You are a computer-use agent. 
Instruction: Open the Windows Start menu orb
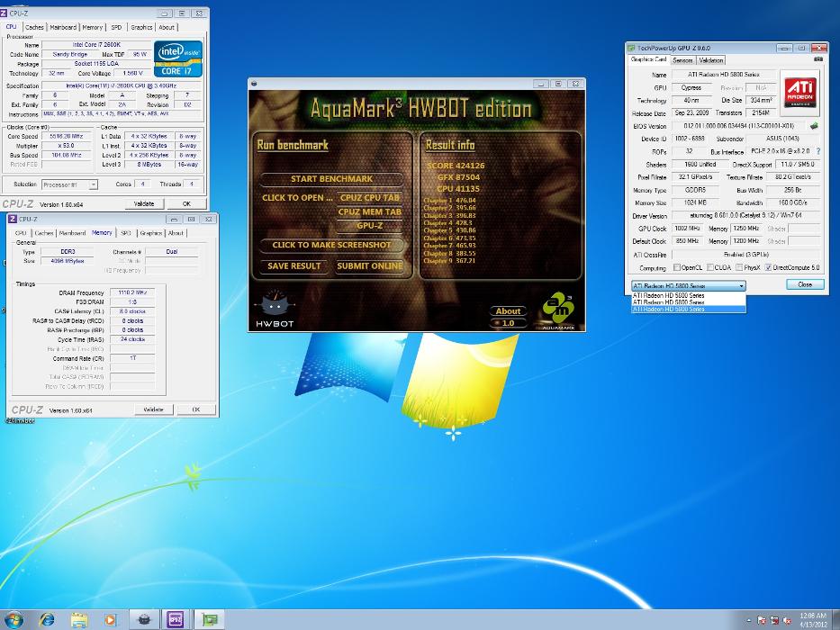[x=14, y=620]
